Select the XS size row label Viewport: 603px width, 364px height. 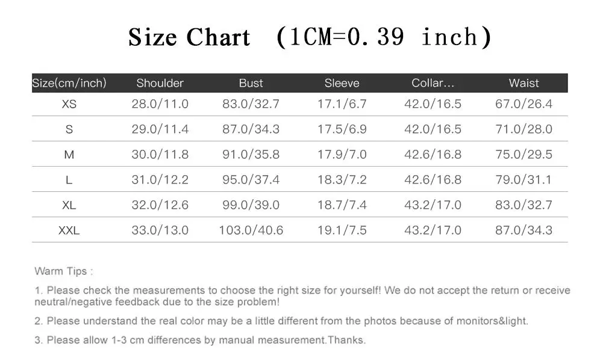tap(69, 104)
